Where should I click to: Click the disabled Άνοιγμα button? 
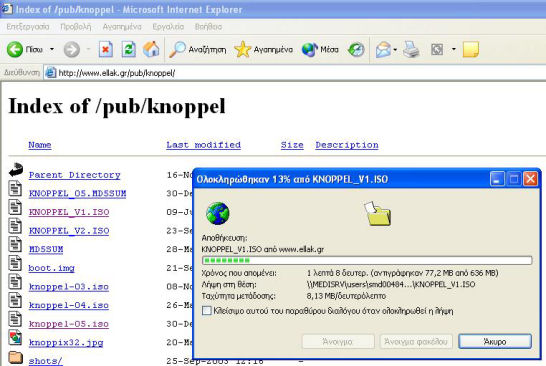click(x=338, y=342)
